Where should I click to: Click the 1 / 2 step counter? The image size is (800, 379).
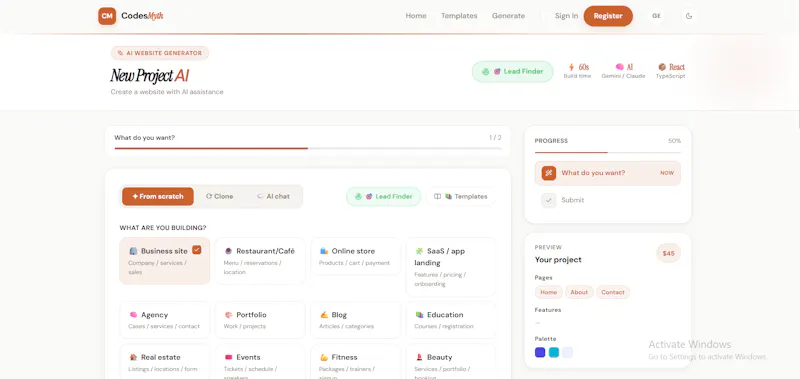click(495, 138)
